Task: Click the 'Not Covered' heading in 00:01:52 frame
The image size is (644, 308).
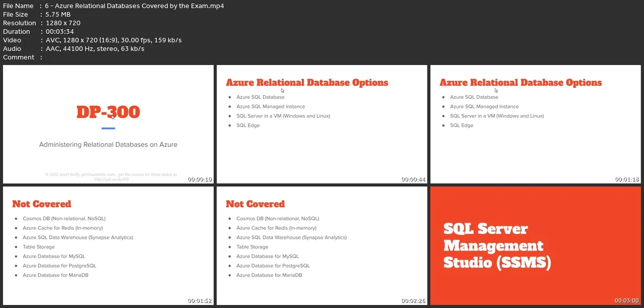Action: [x=42, y=204]
